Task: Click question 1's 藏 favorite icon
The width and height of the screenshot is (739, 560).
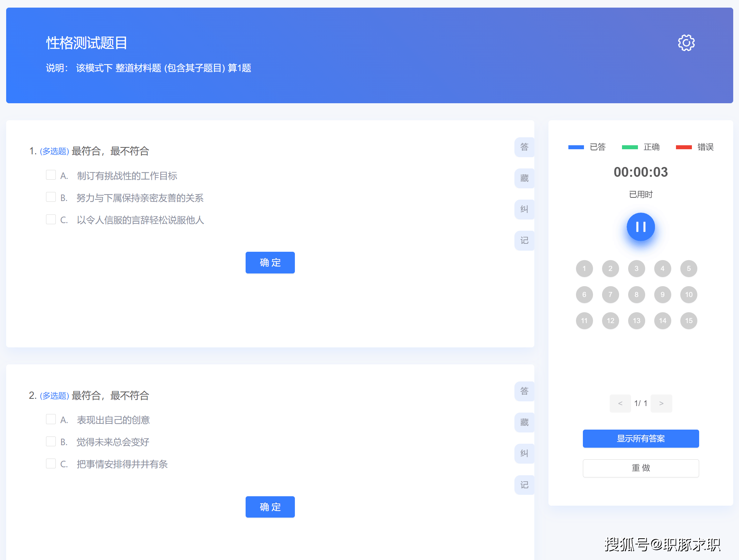Action: [x=524, y=178]
